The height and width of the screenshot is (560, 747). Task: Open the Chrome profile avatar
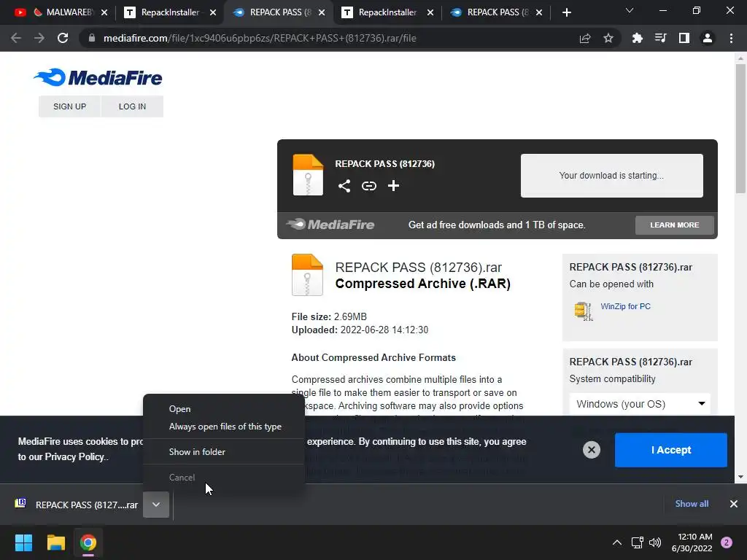pyautogui.click(x=708, y=38)
